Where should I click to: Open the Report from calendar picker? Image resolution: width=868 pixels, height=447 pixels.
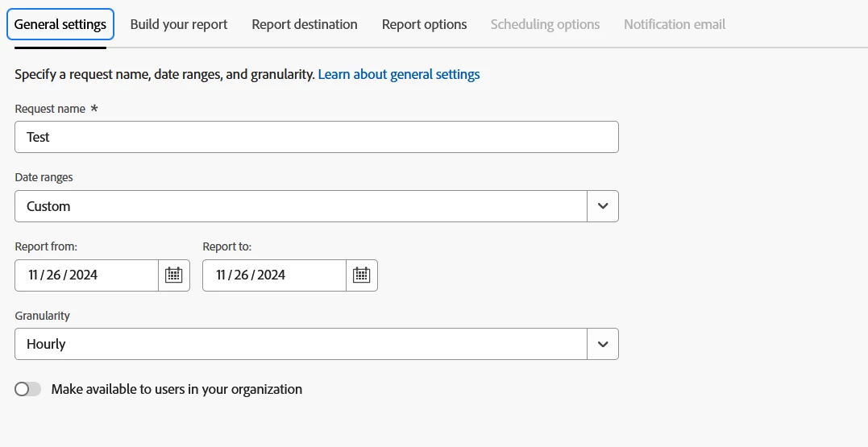point(174,275)
